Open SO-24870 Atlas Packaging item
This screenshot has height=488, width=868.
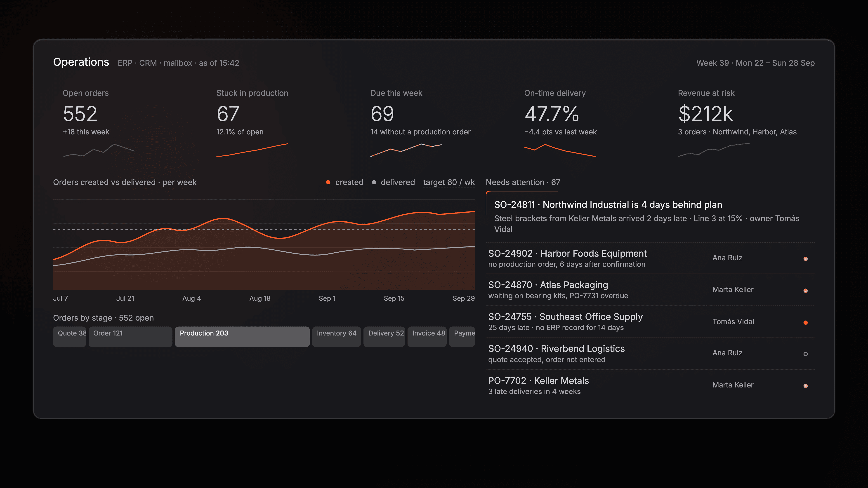pos(650,290)
